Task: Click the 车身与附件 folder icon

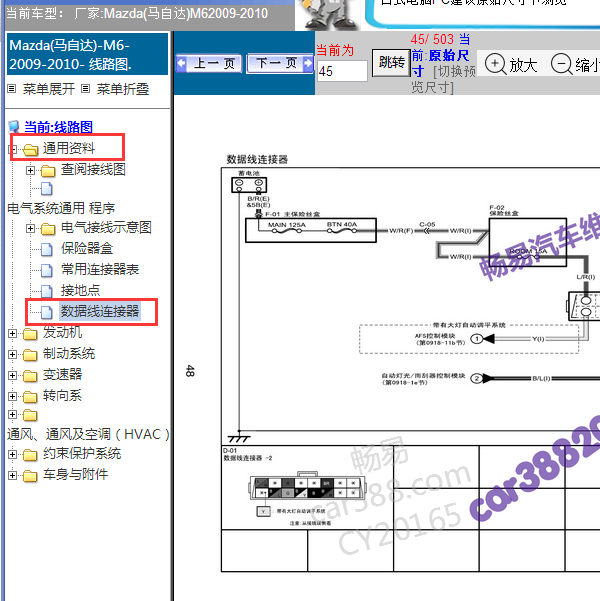Action: click(30, 476)
